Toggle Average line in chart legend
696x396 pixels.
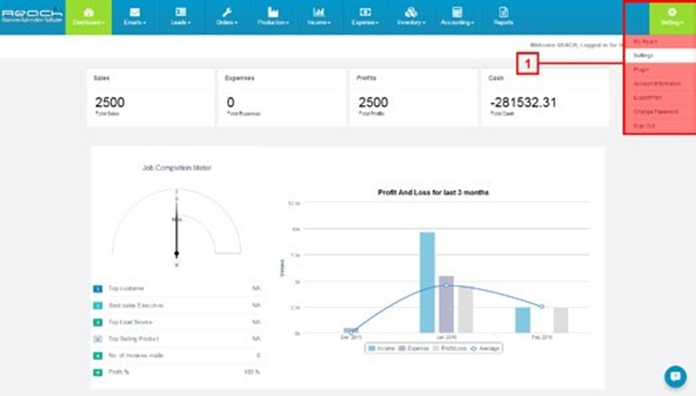pyautogui.click(x=485, y=348)
